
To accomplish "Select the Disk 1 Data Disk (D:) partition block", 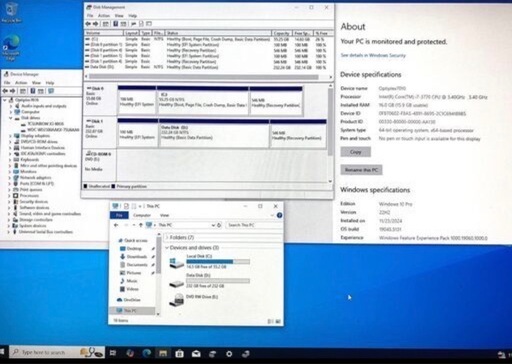I will tap(214, 133).
